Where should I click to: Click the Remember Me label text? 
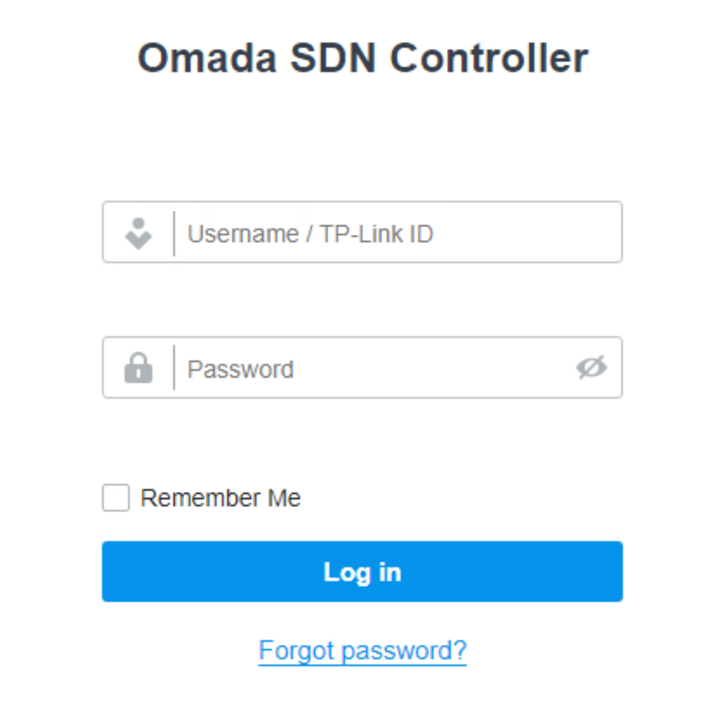point(220,498)
